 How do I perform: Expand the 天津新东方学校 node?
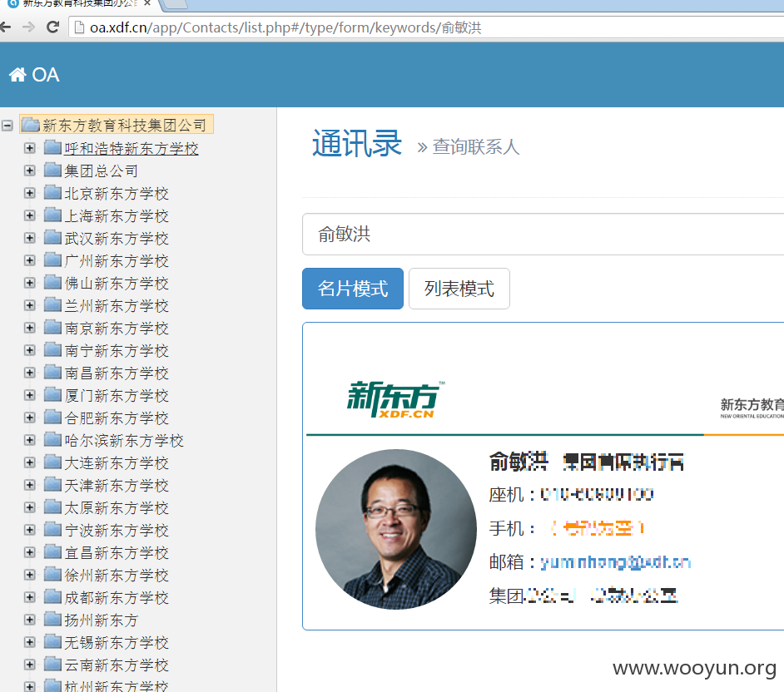[29, 485]
